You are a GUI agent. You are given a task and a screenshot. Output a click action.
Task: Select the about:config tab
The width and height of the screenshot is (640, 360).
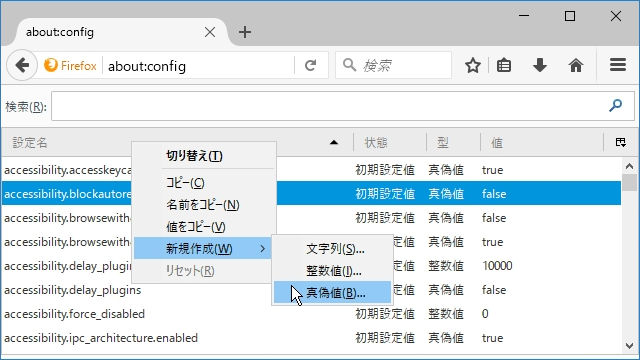[x=122, y=32]
